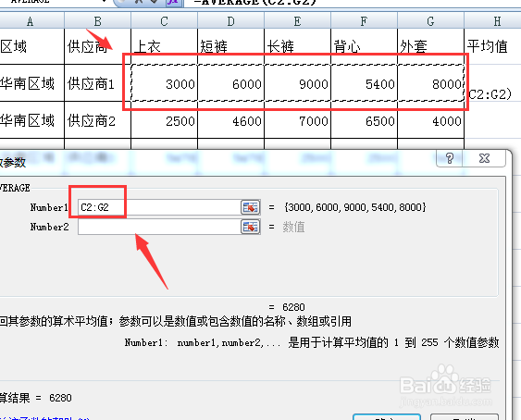Viewport: 521px width, 420px height.
Task: Click the 区域 header cell
Action: click(x=31, y=46)
